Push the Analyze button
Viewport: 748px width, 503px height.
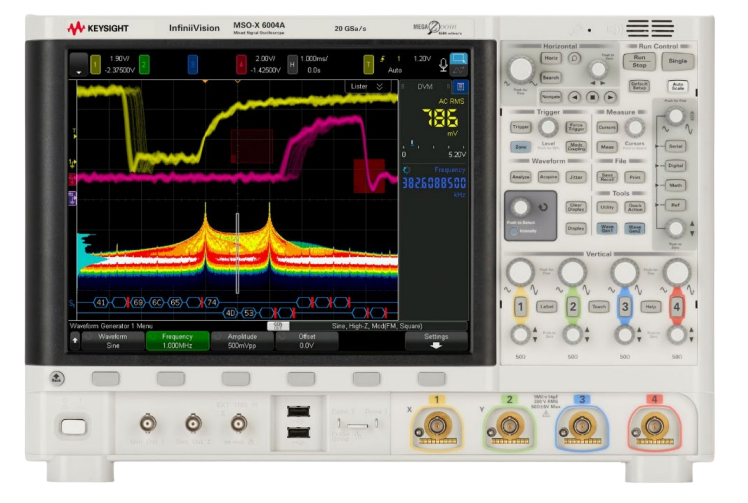click(520, 177)
